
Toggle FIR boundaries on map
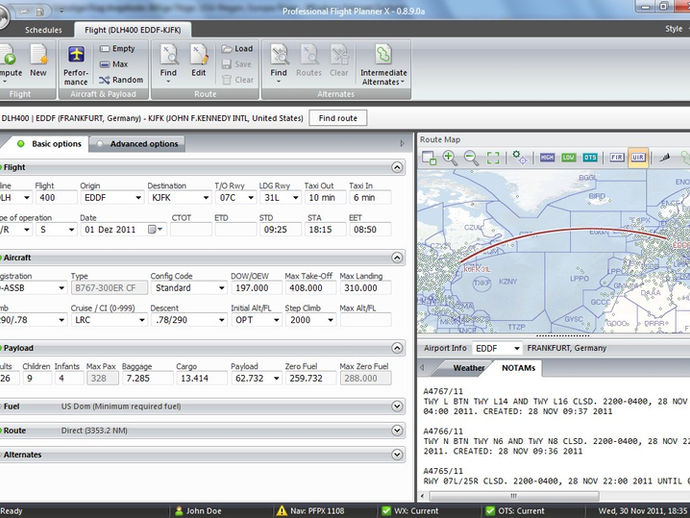pos(617,158)
